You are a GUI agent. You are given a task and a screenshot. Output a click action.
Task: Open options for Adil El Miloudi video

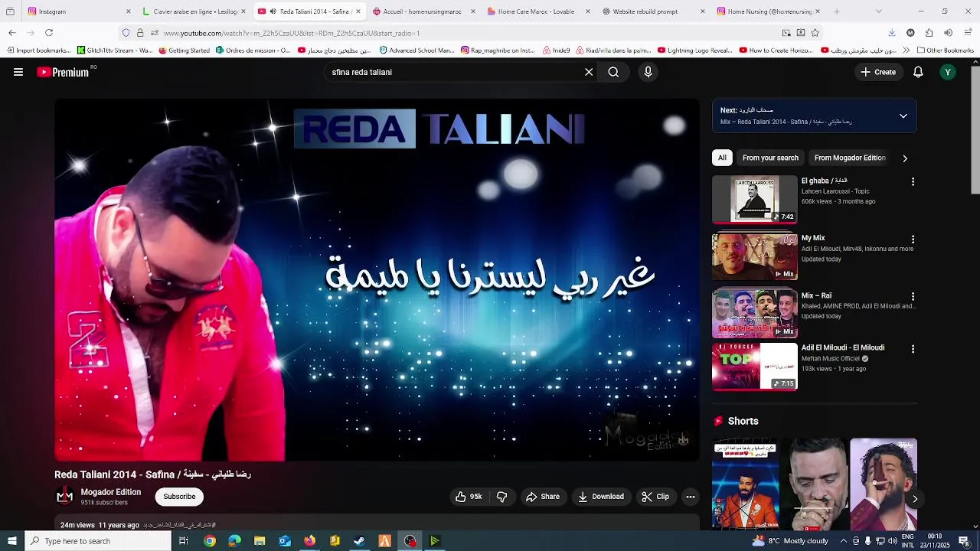913,349
